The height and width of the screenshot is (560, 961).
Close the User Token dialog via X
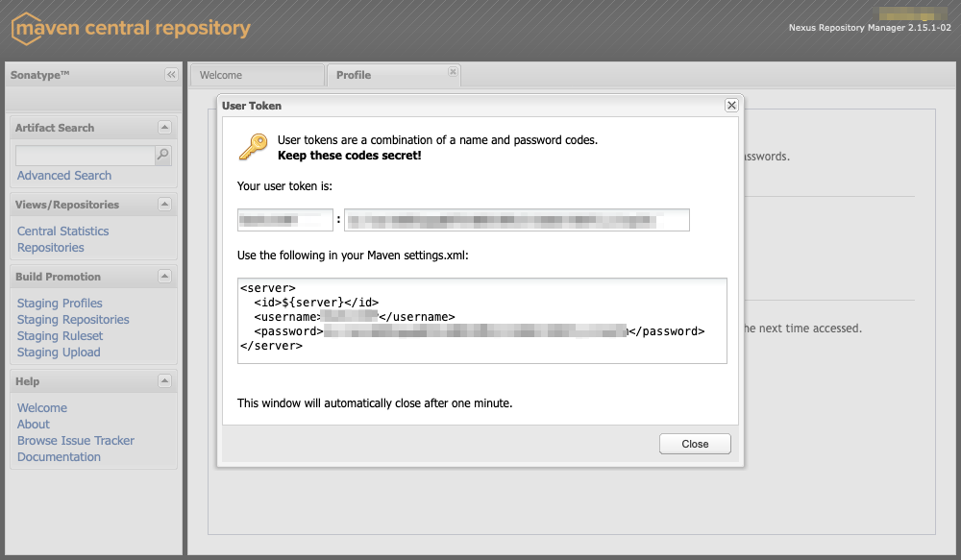[x=731, y=106]
